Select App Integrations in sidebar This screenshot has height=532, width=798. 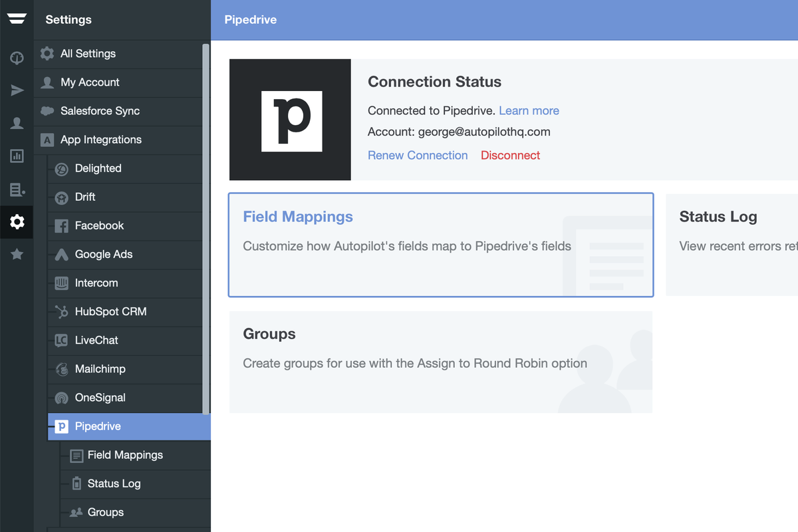click(118, 140)
